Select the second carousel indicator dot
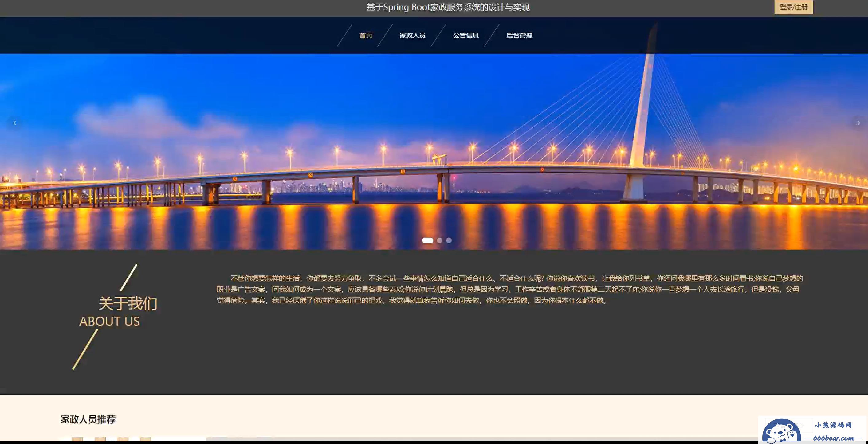This screenshot has width=868, height=444. pyautogui.click(x=439, y=240)
